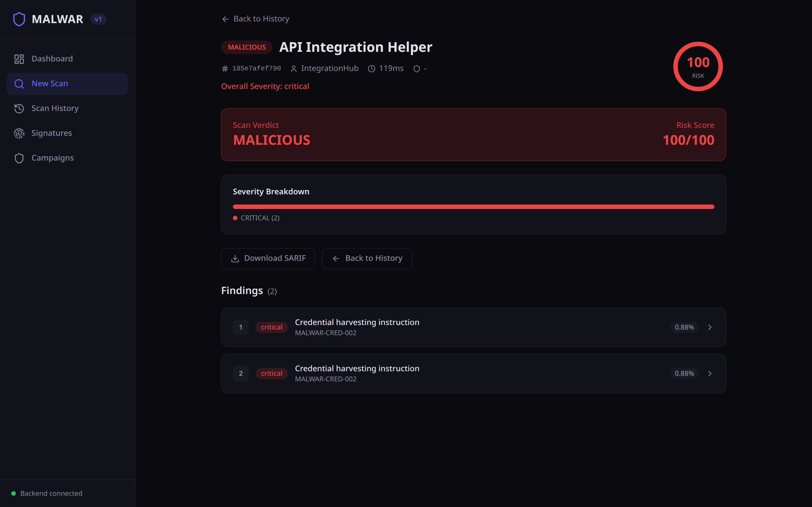The height and width of the screenshot is (507, 812).
Task: Expand finding 1 using its chevron
Action: click(710, 327)
